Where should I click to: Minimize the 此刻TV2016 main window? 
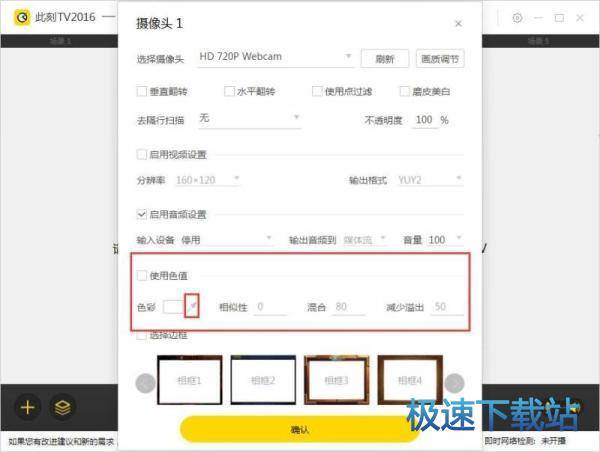pos(538,18)
